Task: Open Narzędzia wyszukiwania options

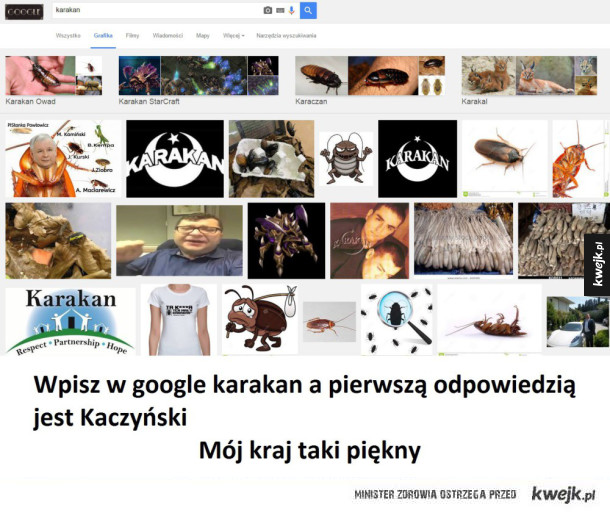Action: [286, 35]
